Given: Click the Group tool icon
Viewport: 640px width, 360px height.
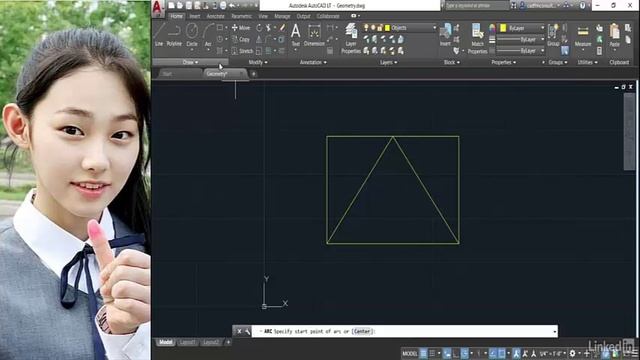Looking at the screenshot, I should point(553,34).
